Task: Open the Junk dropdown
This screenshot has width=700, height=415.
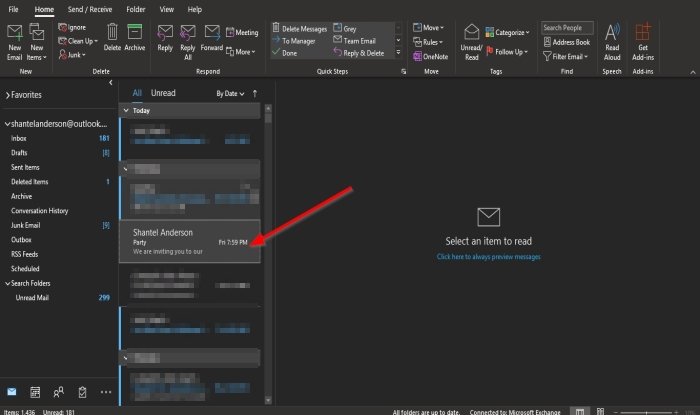Action: tap(72, 55)
